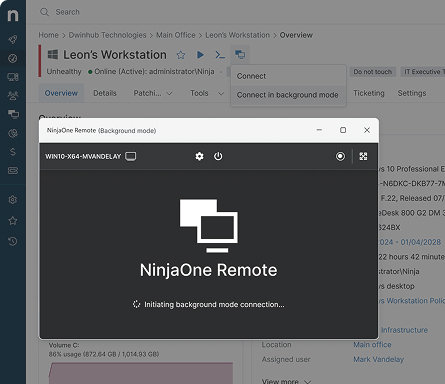Click the IT Executive tag

(423, 72)
